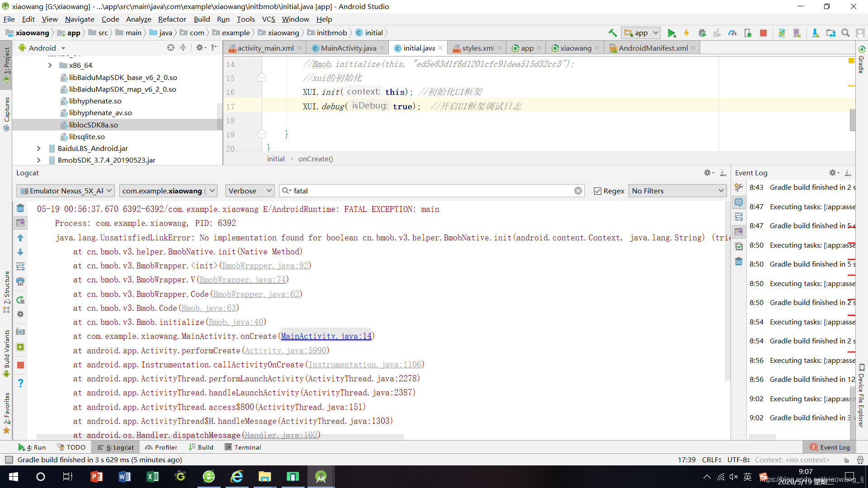
Task: Open the AVD Manager phone icon
Action: (797, 33)
